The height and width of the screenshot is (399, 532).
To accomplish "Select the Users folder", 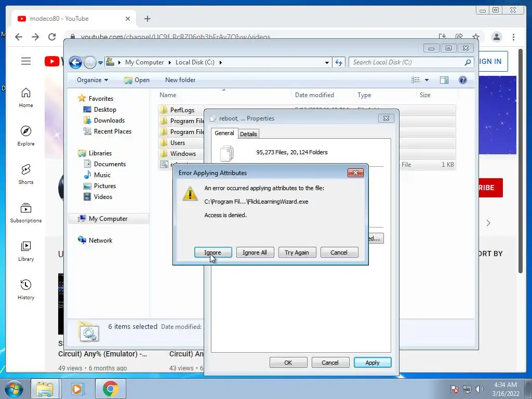I will click(x=178, y=142).
